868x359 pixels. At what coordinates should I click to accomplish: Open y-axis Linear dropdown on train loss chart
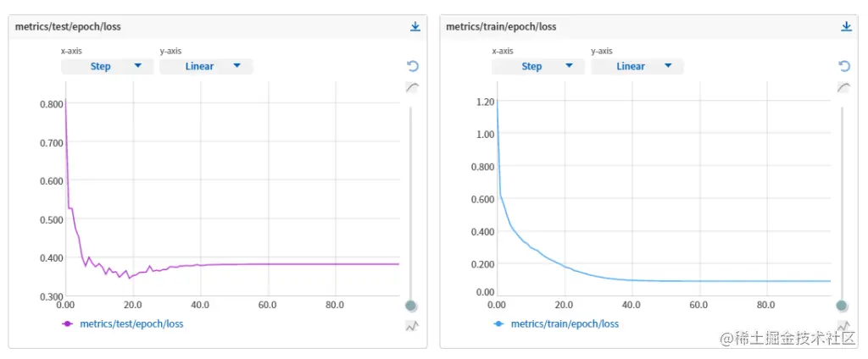tap(637, 66)
